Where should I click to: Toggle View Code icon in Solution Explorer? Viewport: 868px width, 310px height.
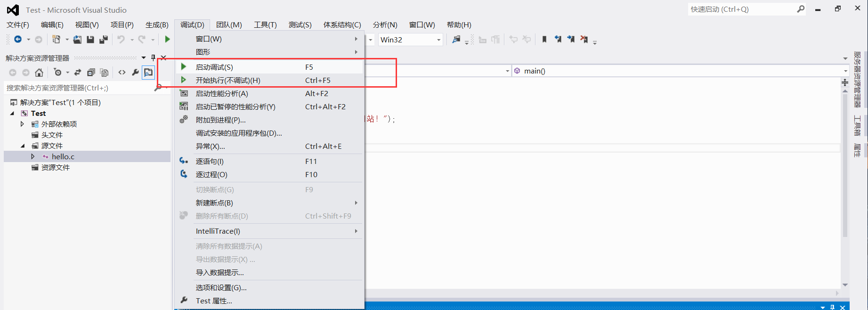pyautogui.click(x=122, y=73)
